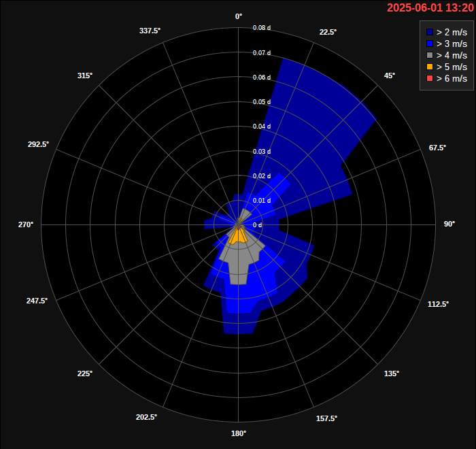Click the 292.5° direction label
This screenshot has height=449, width=476.
pyautogui.click(x=38, y=144)
